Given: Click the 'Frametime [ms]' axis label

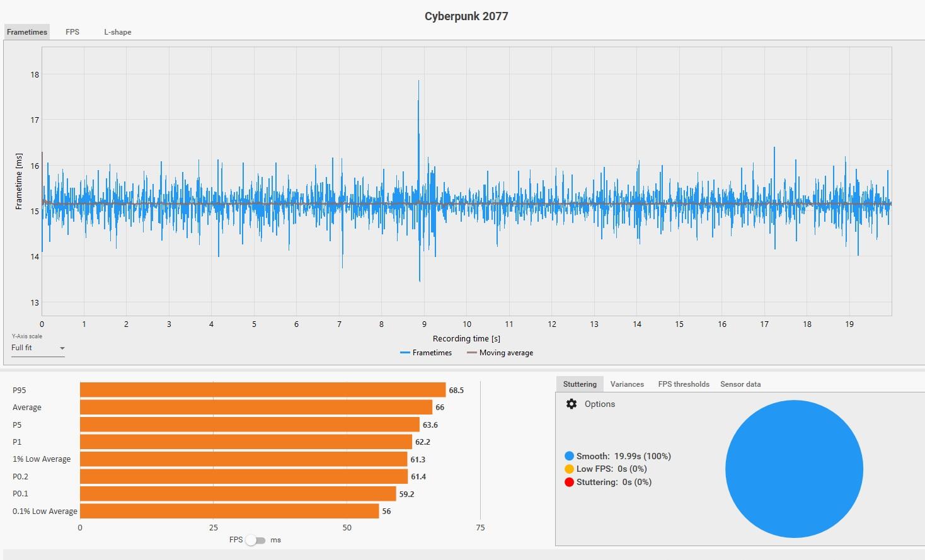Looking at the screenshot, I should click(19, 181).
